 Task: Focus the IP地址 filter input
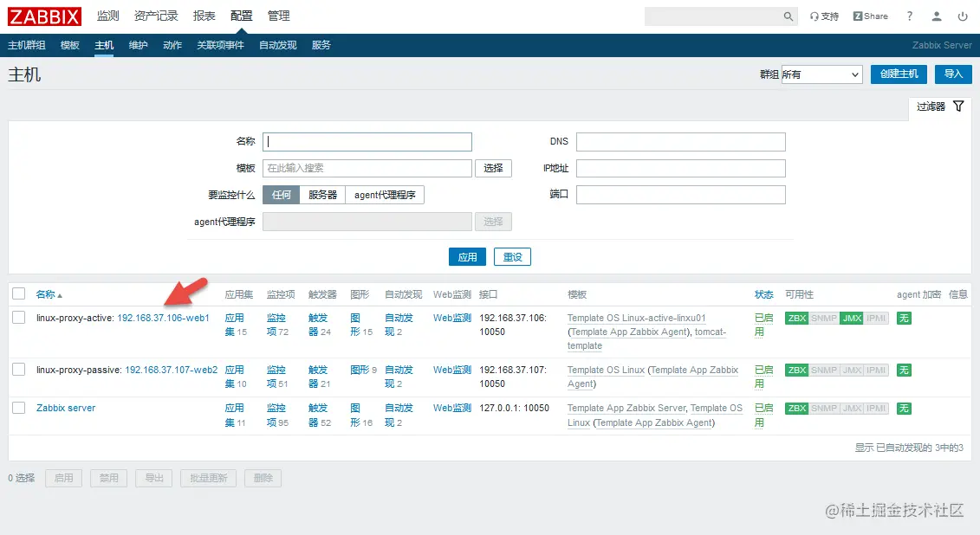click(x=680, y=168)
